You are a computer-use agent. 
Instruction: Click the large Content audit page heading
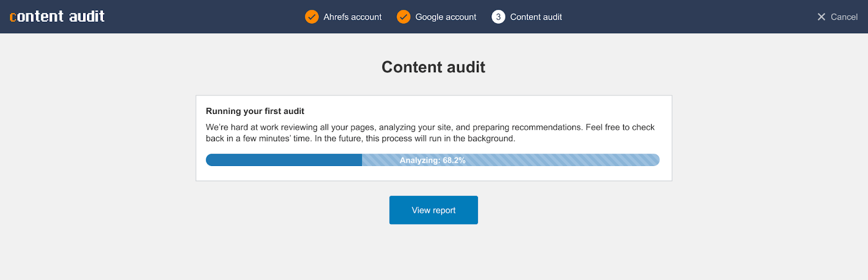pos(433,67)
